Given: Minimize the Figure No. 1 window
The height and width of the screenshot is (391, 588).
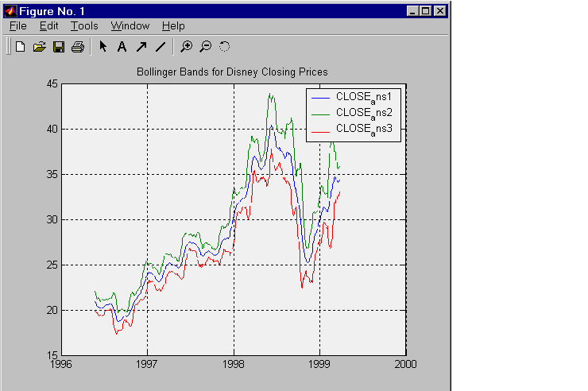Looking at the screenshot, I should click(x=412, y=11).
